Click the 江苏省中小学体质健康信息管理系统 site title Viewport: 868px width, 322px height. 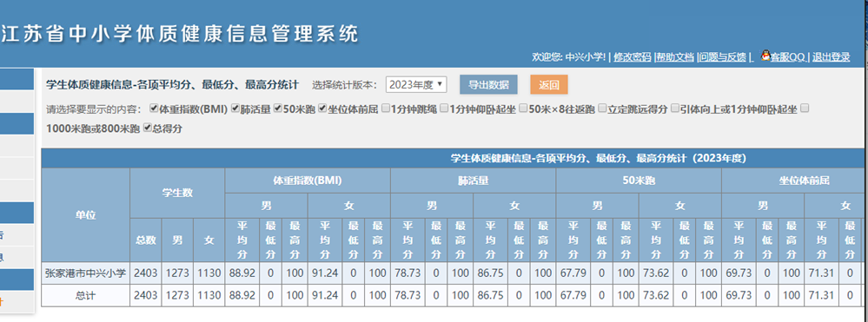180,35
